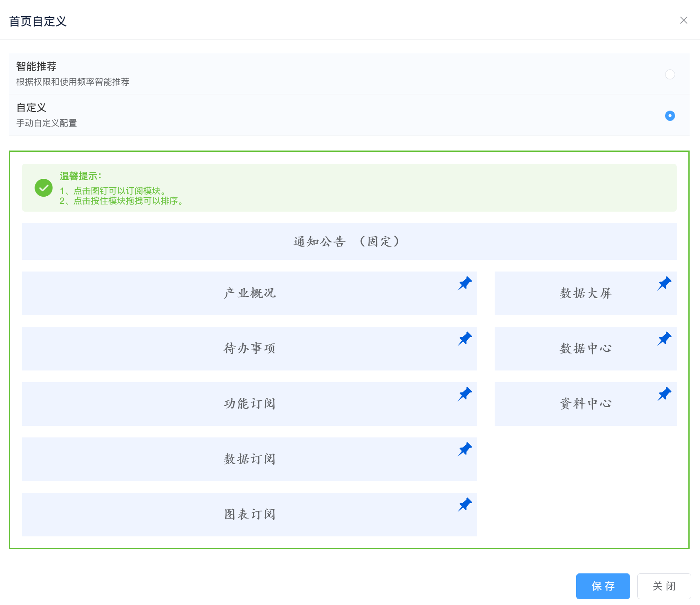This screenshot has width=700, height=605.
Task: Select the 智能推荐 radio button
Action: [x=670, y=74]
